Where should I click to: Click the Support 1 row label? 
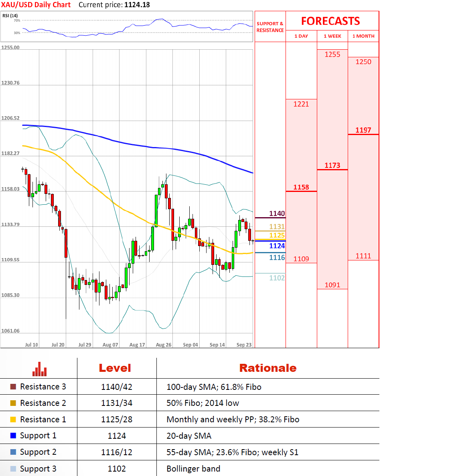tap(38, 436)
